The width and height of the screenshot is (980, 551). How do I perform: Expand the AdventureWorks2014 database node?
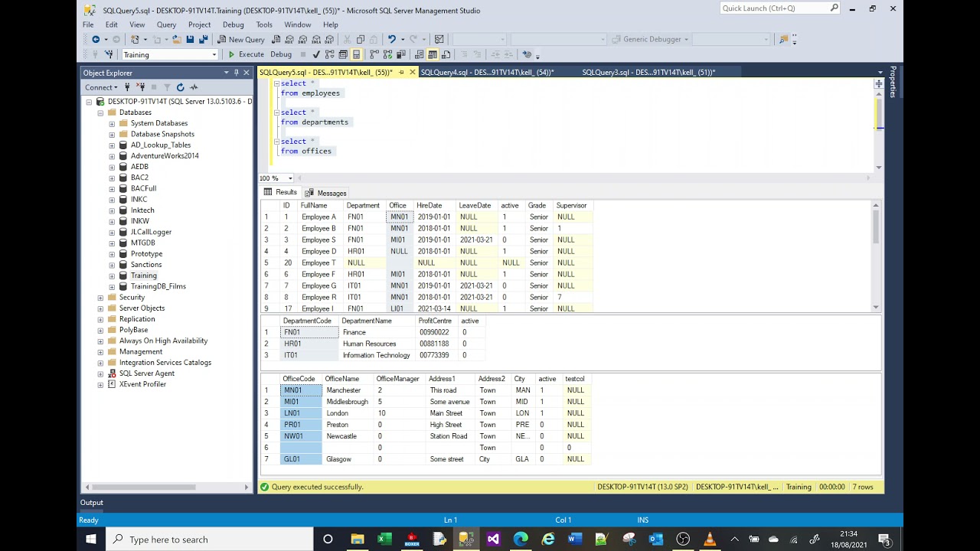click(112, 156)
